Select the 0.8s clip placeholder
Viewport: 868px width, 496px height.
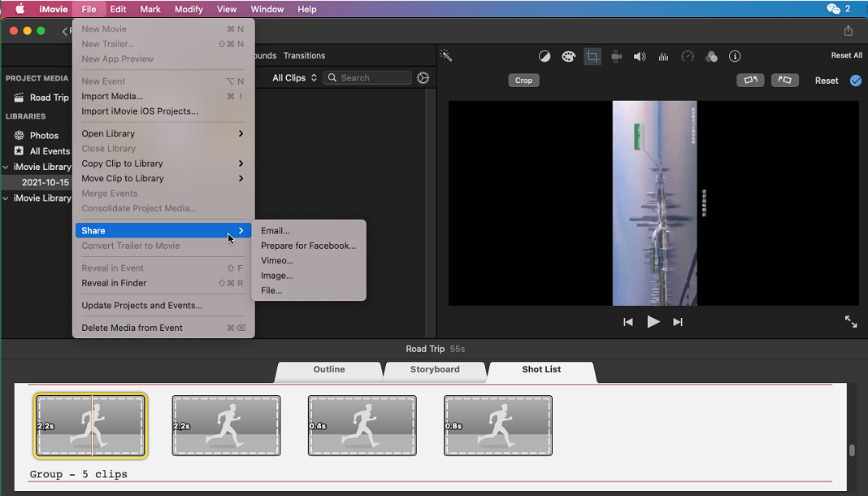point(498,426)
